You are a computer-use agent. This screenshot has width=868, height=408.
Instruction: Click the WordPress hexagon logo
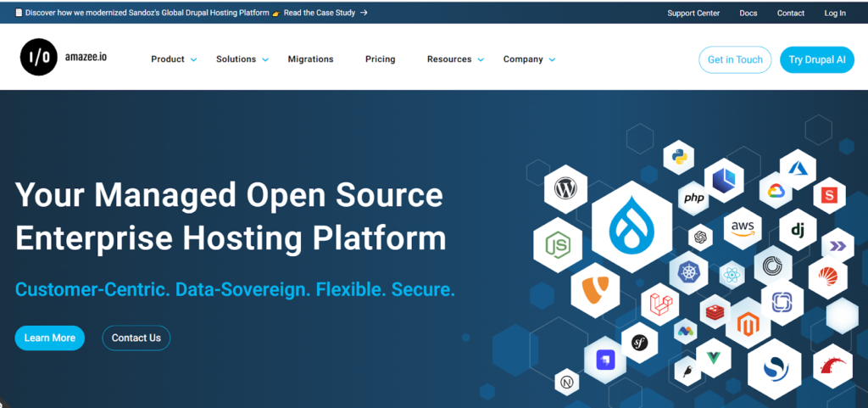click(565, 188)
